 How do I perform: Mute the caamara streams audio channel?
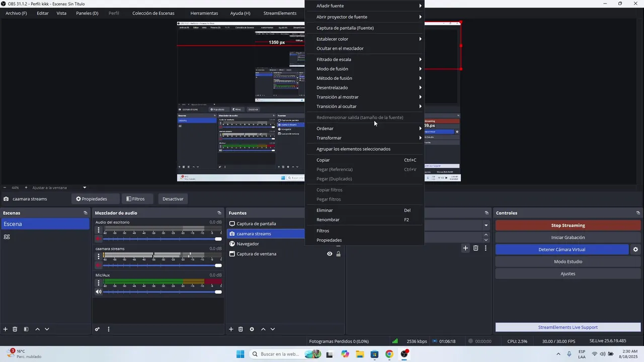point(99,265)
